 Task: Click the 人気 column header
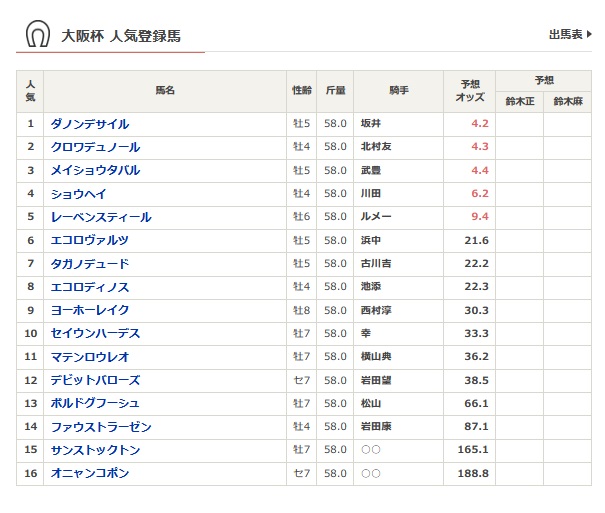point(30,91)
